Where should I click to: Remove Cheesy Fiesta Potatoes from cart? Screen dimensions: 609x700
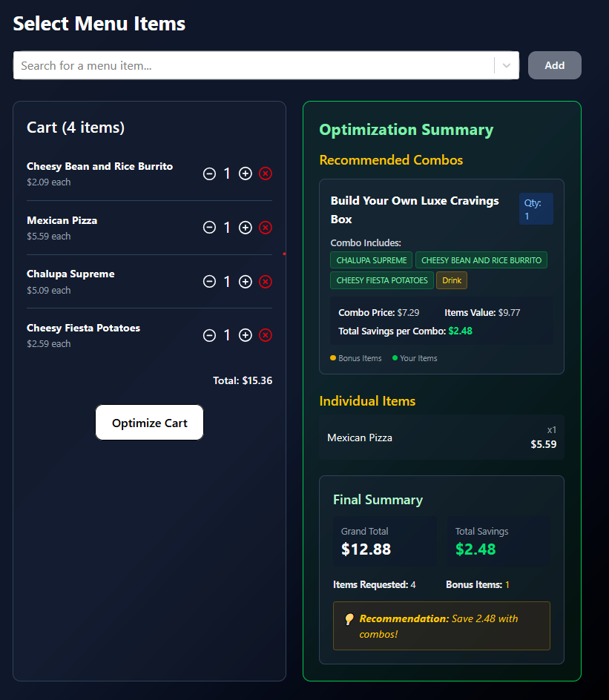click(266, 335)
